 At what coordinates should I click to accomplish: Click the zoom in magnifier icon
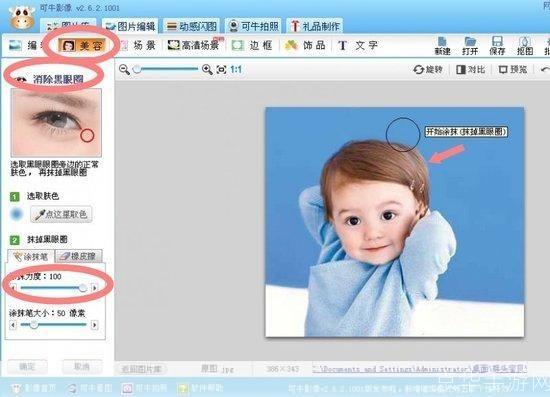pyautogui.click(x=207, y=69)
